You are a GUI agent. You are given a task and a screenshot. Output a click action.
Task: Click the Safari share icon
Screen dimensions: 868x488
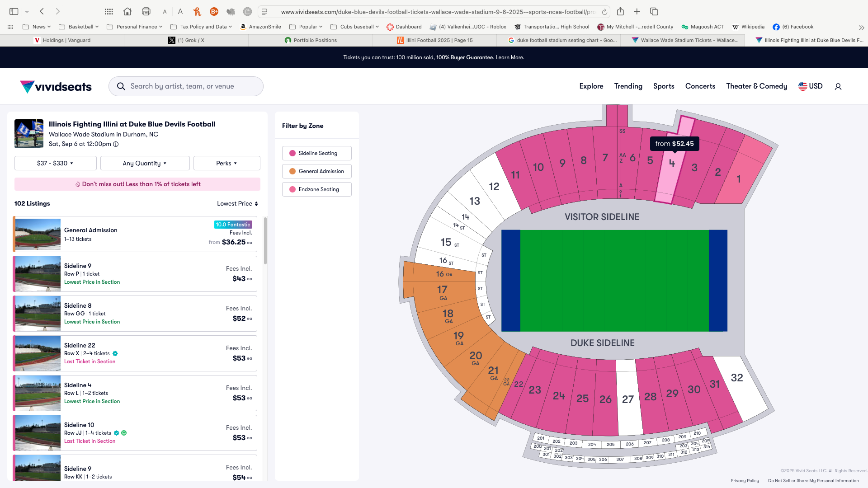click(x=620, y=12)
